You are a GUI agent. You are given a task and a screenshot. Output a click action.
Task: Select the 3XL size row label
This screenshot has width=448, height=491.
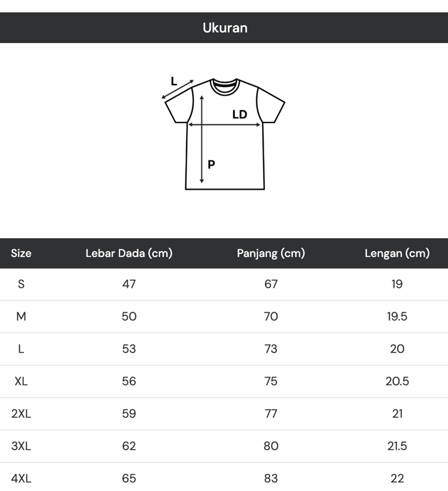pos(21,446)
